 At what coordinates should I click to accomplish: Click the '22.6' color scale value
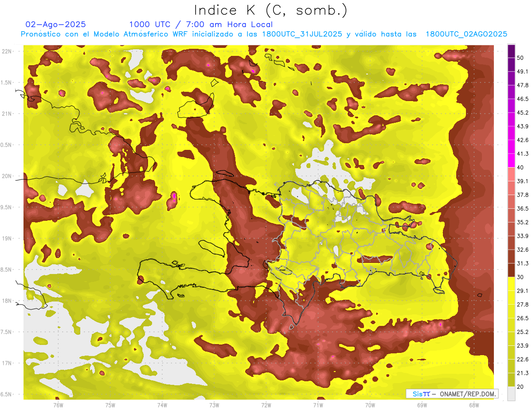[522, 360]
